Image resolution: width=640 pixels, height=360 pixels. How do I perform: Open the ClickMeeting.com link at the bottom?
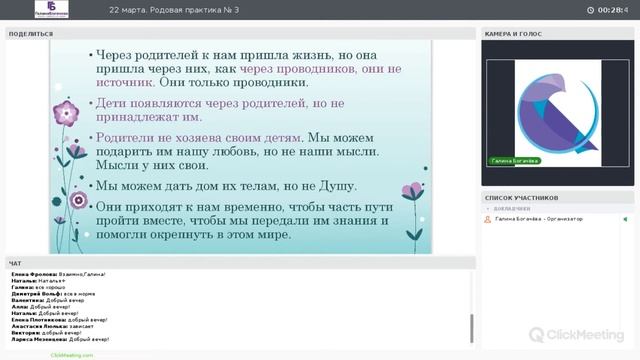[72, 356]
